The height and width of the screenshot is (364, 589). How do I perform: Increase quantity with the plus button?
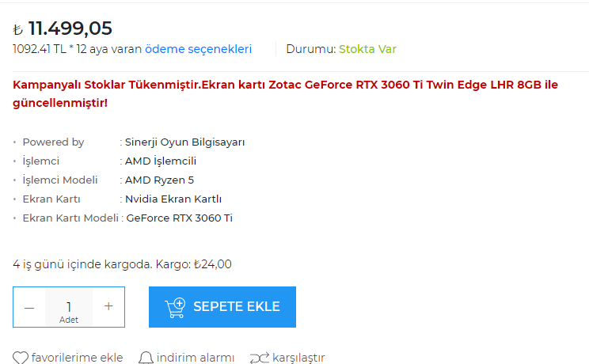108,307
